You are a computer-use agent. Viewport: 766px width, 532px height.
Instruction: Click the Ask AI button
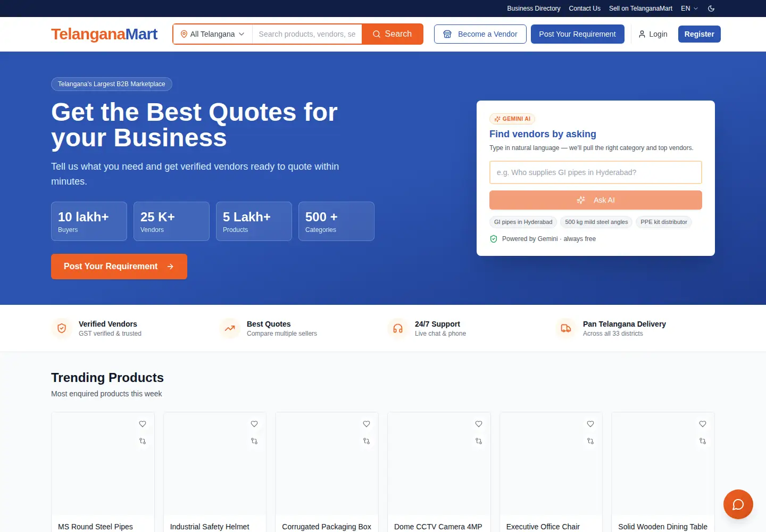click(596, 200)
